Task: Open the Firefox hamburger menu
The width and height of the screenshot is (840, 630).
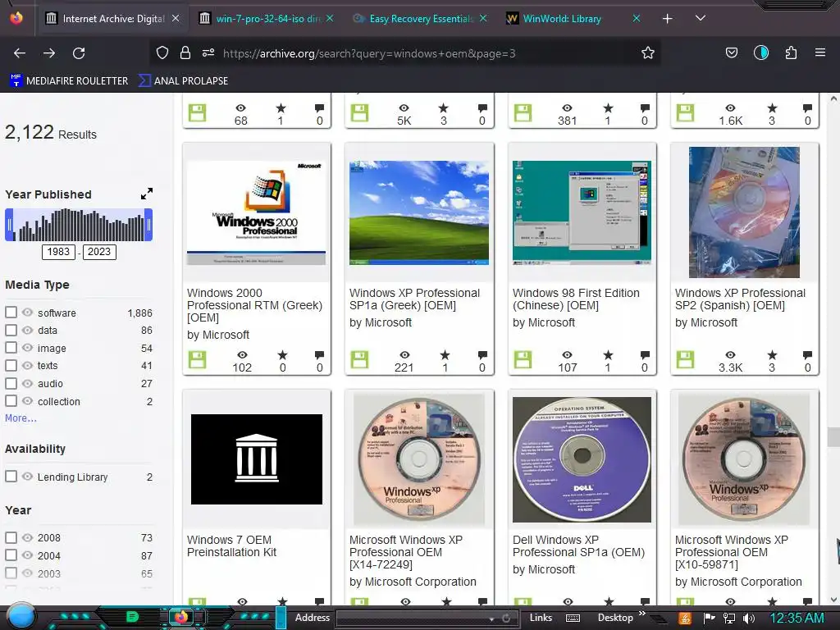Action: coord(819,52)
